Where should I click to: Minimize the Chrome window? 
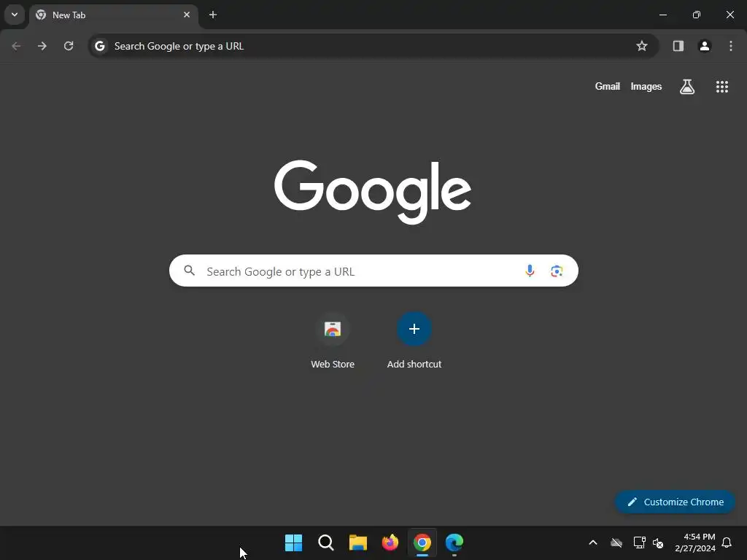[x=662, y=15]
